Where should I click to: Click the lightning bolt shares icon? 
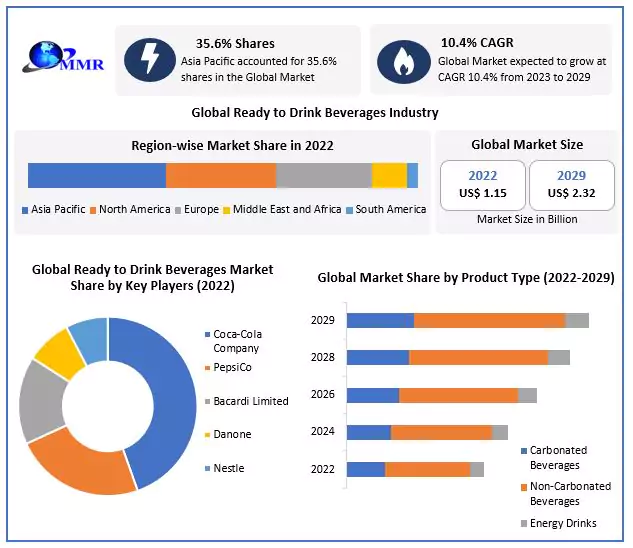(149, 61)
